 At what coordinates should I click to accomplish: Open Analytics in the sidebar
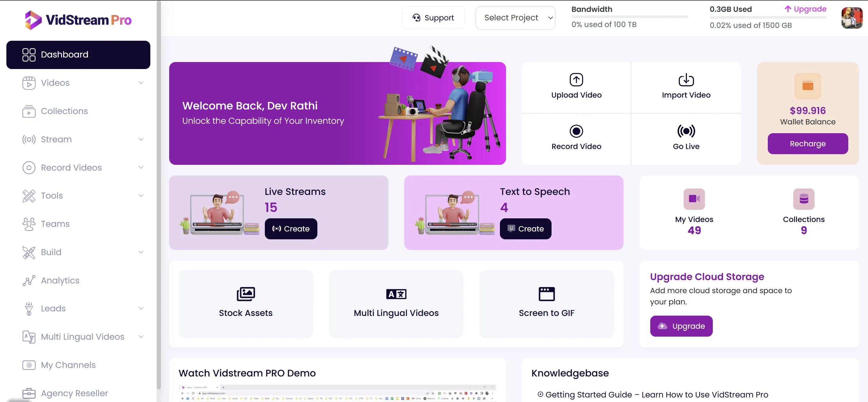[78, 281]
